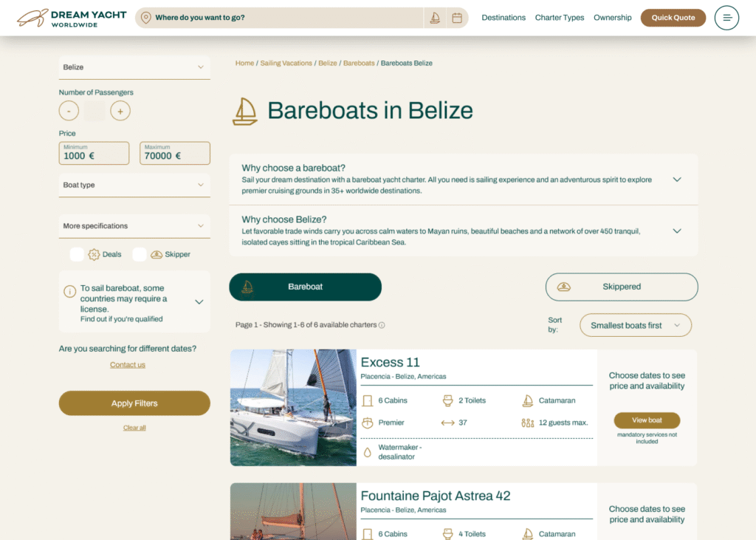This screenshot has width=756, height=540.
Task: Tick the Skipper checkbox
Action: (x=140, y=254)
